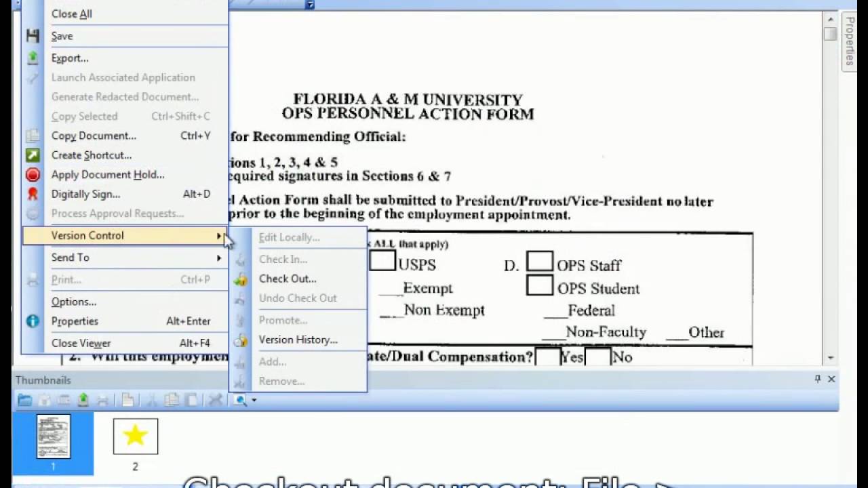Tick the OPS Student checkbox

click(x=540, y=285)
